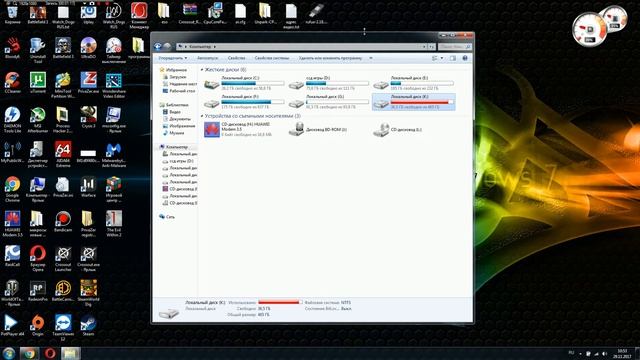This screenshot has width=640, height=360.
Task: Open local disk E: in Explorer
Action: 413,83
